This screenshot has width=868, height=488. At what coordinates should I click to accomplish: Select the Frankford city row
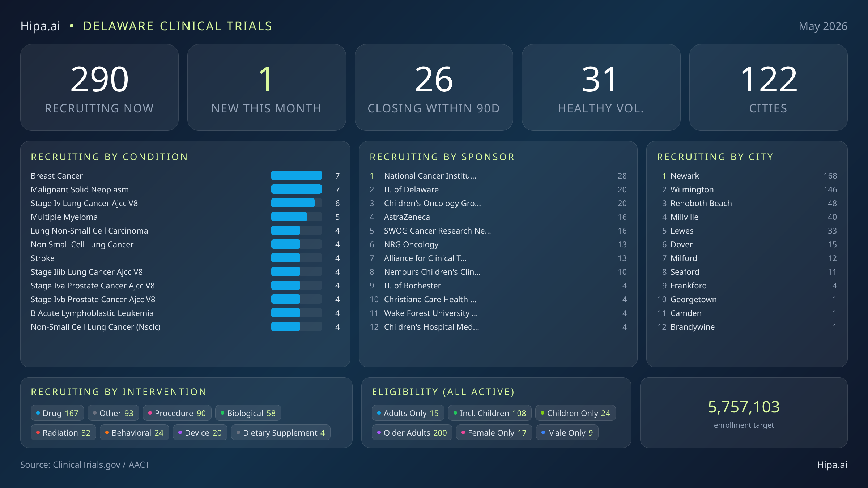point(747,286)
